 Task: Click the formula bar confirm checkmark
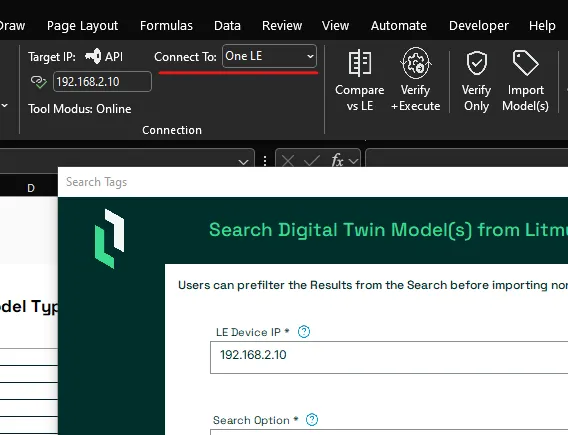coord(312,160)
